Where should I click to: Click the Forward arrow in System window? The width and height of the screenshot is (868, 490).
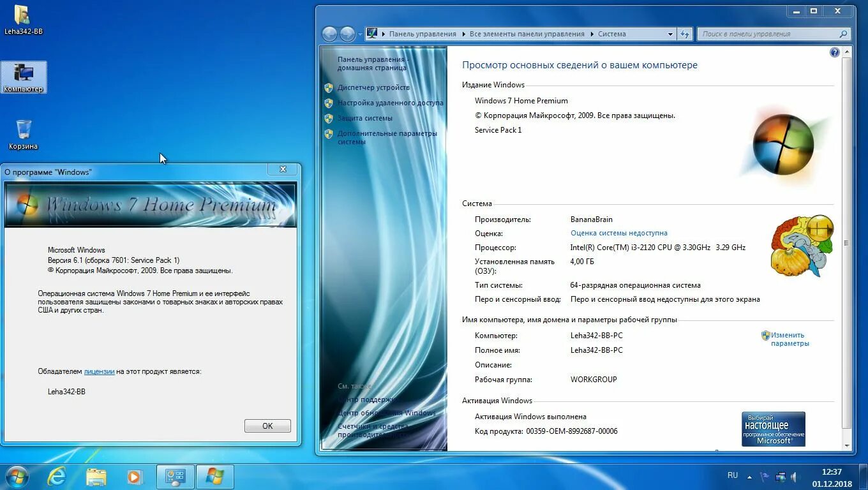pyautogui.click(x=347, y=34)
